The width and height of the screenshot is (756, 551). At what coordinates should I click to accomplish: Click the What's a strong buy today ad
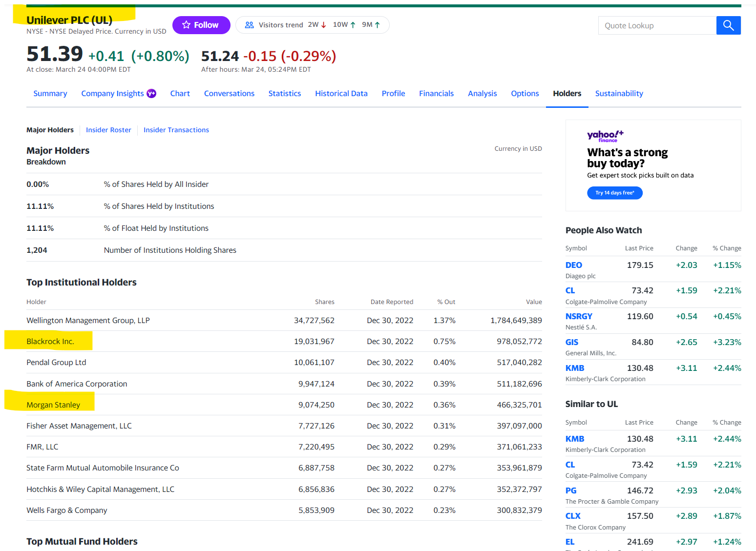(x=653, y=165)
